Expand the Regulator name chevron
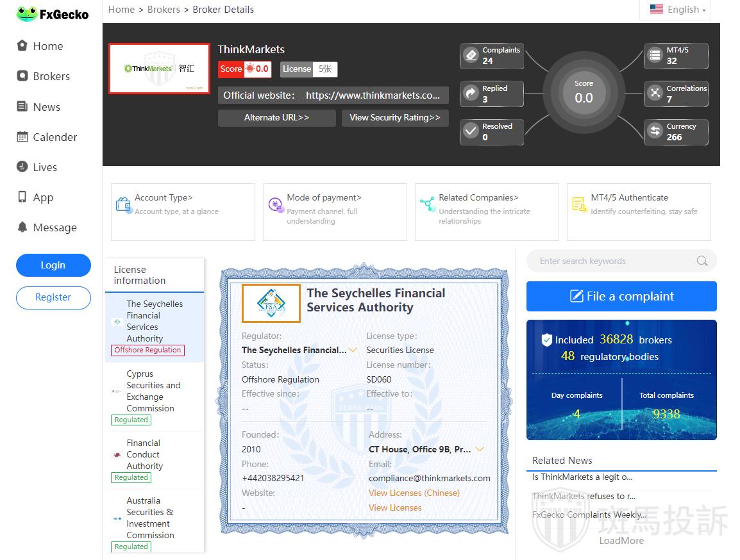 coord(353,350)
